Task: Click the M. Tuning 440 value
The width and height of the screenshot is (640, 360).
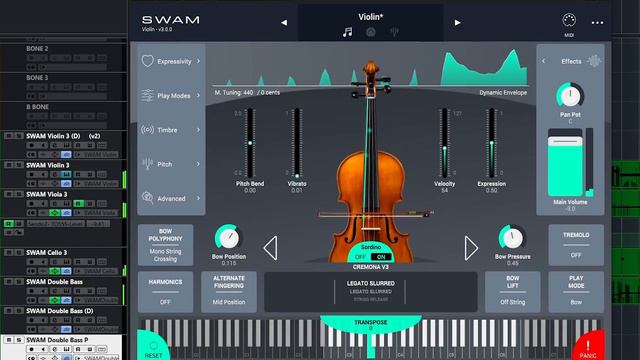Action: pyautogui.click(x=247, y=93)
